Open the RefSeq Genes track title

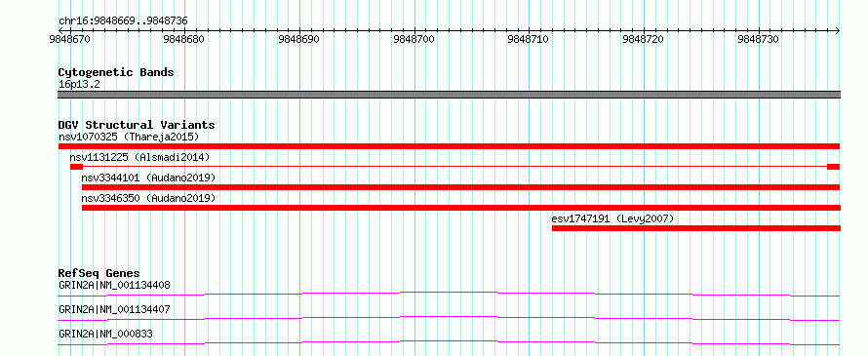(x=99, y=273)
